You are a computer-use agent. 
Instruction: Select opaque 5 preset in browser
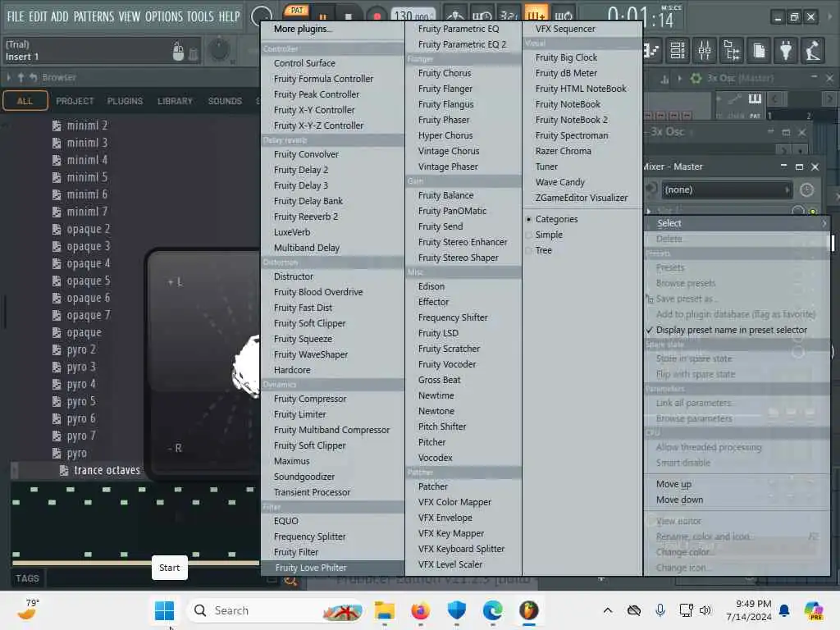point(89,281)
